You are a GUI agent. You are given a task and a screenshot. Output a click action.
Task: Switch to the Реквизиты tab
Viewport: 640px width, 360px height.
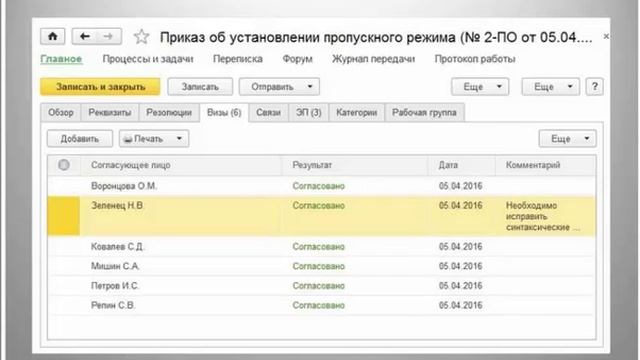(x=110, y=112)
